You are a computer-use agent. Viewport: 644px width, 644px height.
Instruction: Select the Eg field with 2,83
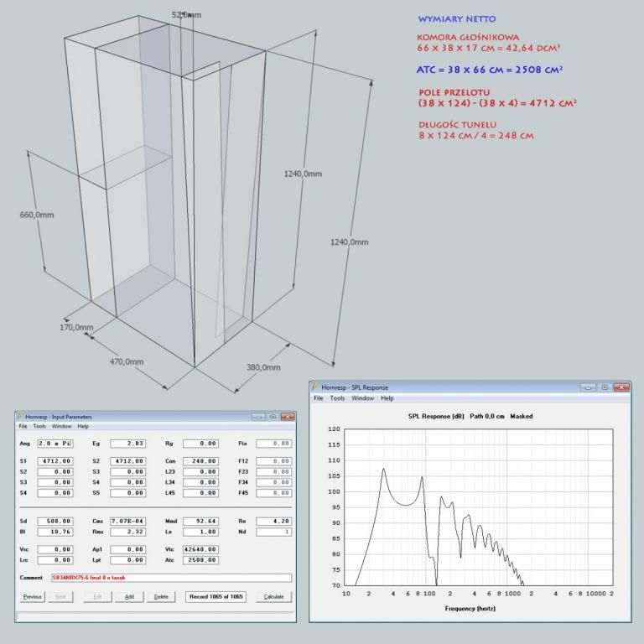pos(127,444)
